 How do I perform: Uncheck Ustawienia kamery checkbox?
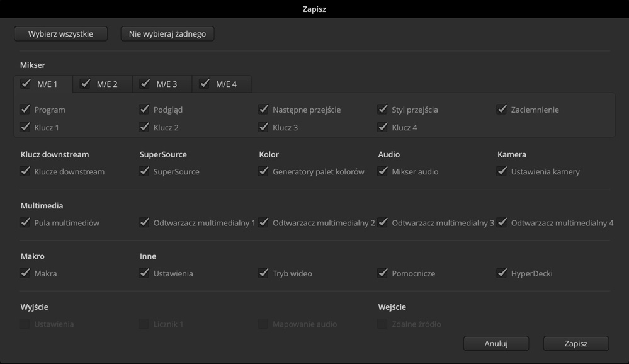502,171
